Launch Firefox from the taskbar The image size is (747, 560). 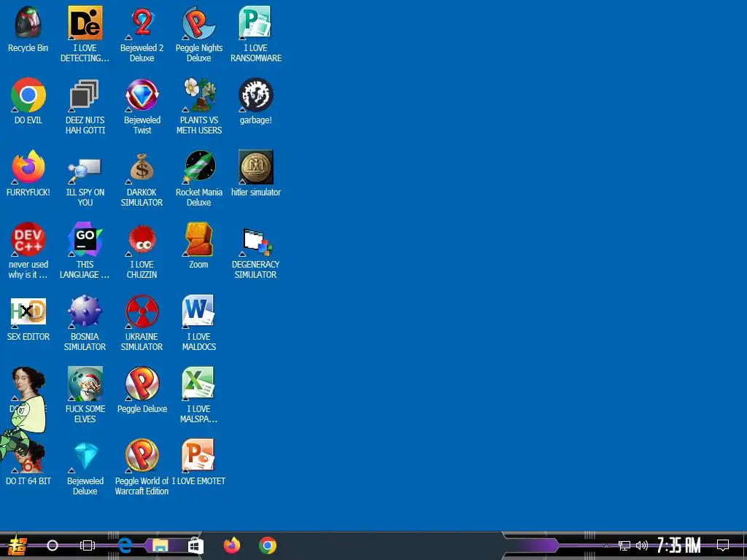[x=232, y=545]
